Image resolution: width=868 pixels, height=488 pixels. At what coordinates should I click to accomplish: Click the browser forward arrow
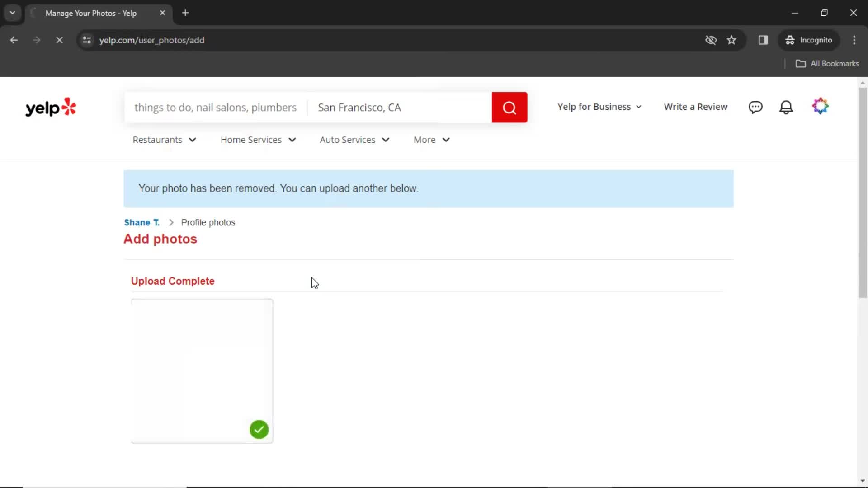tap(37, 40)
